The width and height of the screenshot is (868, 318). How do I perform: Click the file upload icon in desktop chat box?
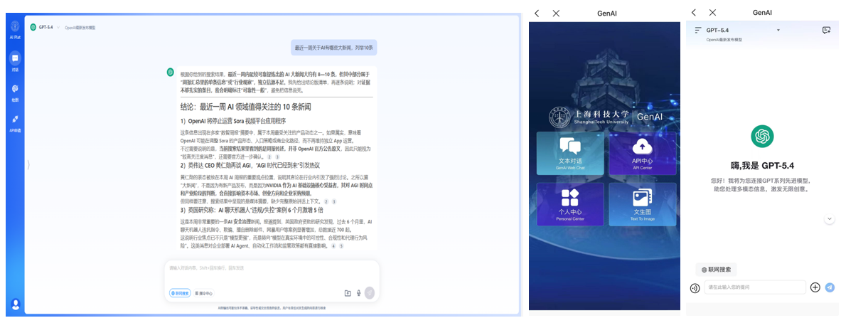[348, 293]
